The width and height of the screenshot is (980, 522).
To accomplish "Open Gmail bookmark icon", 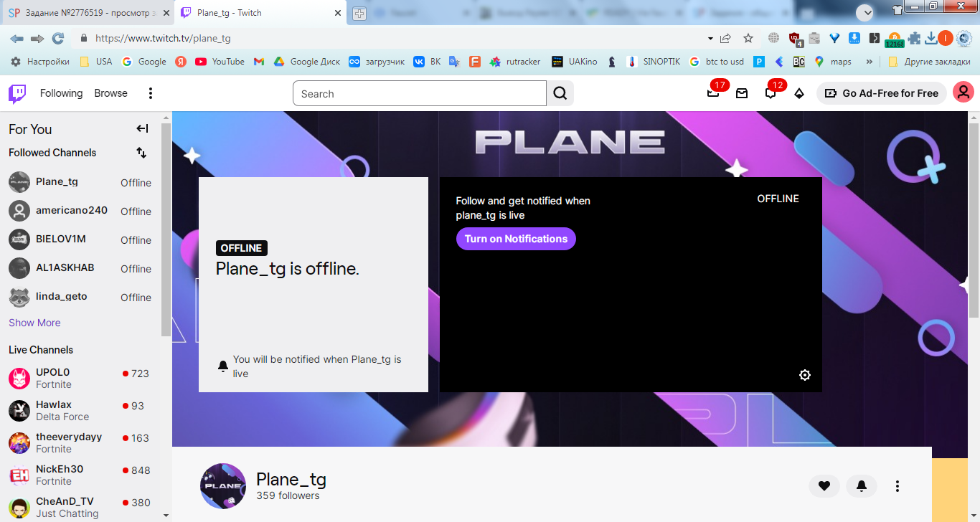I will pyautogui.click(x=259, y=62).
